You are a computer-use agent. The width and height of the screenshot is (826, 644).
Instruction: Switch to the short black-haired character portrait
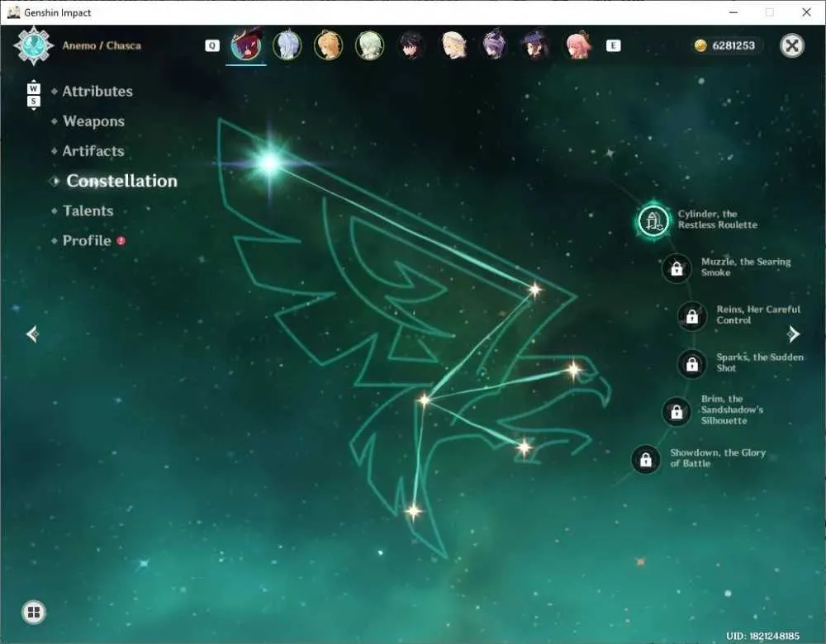point(411,45)
